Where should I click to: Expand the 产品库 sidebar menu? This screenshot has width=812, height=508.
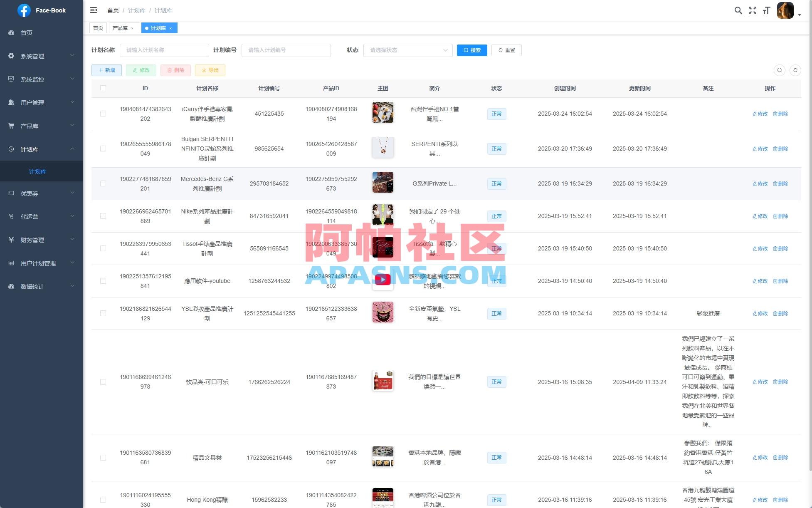click(42, 126)
